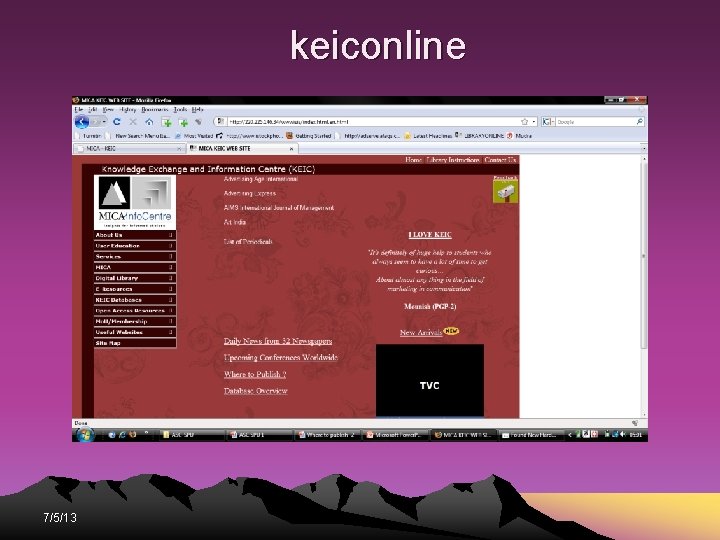Screen dimensions: 720x540
Task: Expand the E-Resources sidebar menu
Action: click(x=135, y=289)
